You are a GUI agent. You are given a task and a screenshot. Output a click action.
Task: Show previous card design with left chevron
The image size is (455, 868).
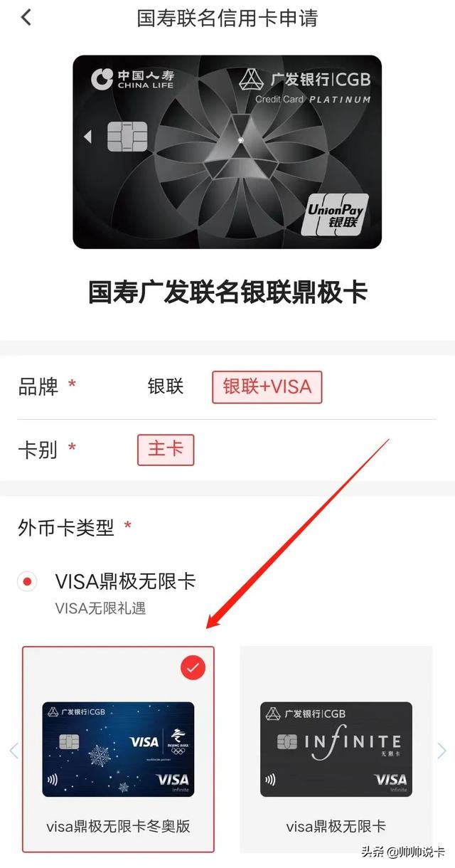pyautogui.click(x=13, y=751)
